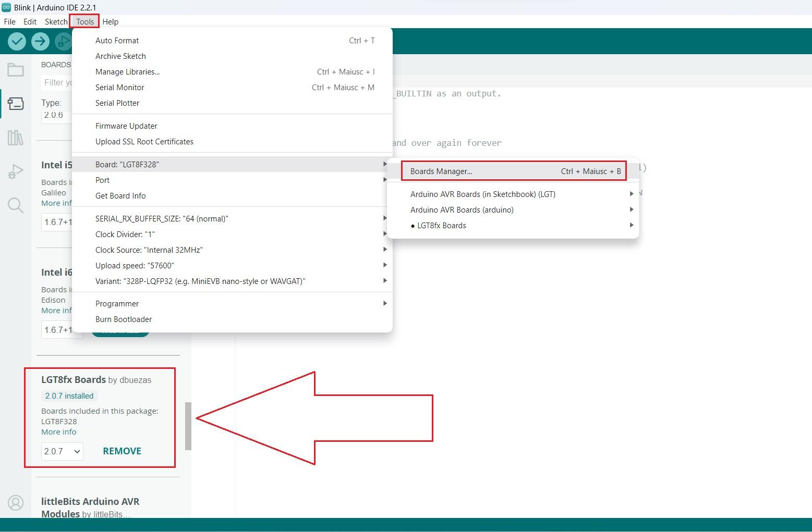Expand the Variant submenu
The height and width of the screenshot is (532, 812).
232,281
